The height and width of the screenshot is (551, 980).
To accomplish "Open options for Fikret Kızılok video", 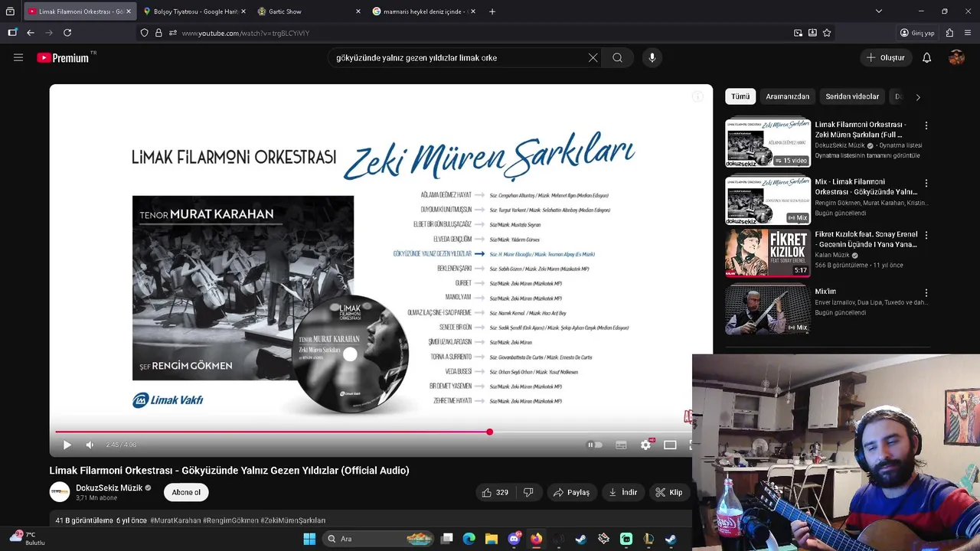I will (x=926, y=235).
